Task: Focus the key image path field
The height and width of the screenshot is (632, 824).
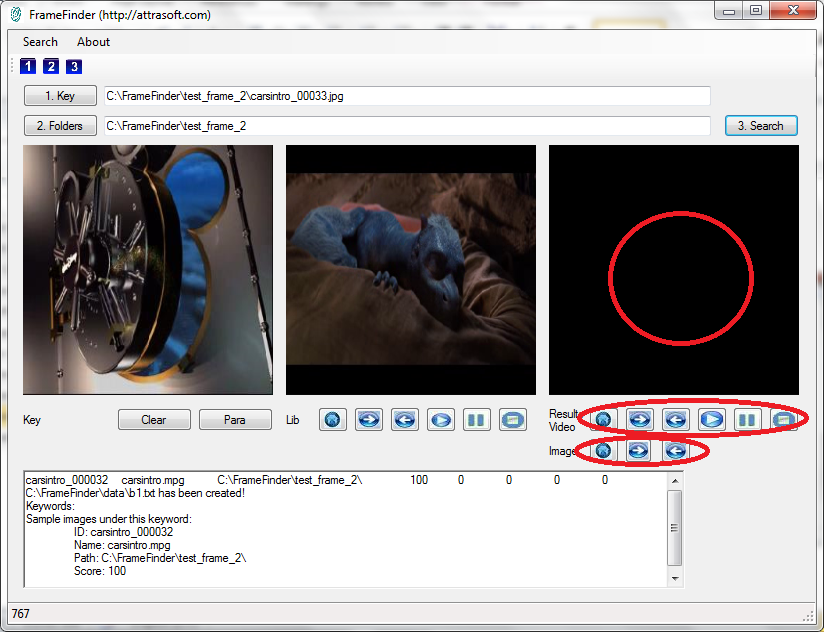Action: tap(407, 96)
